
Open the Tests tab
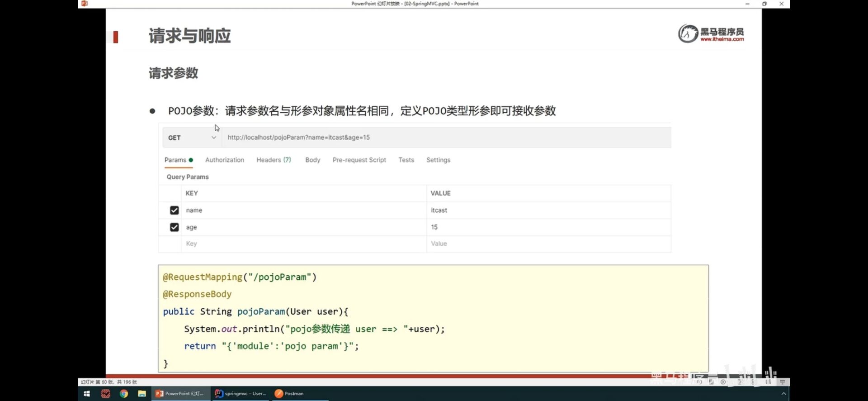(x=406, y=160)
